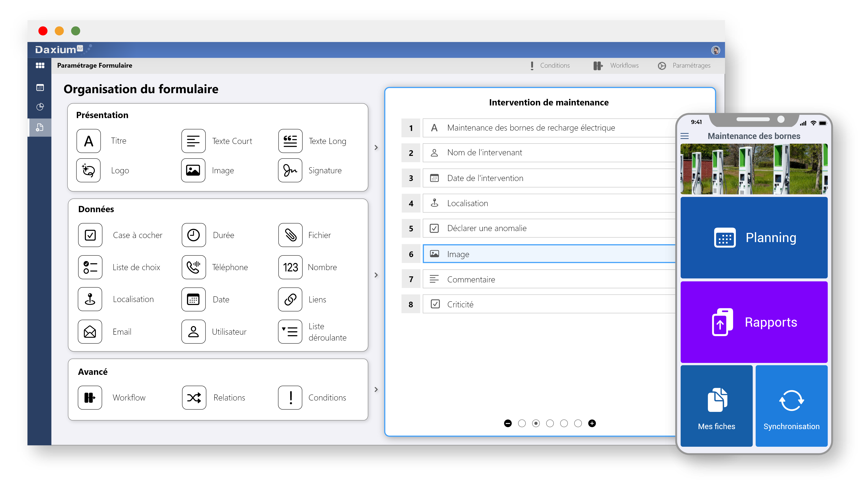
Task: Toggle the Case à cocher field
Action: point(91,234)
